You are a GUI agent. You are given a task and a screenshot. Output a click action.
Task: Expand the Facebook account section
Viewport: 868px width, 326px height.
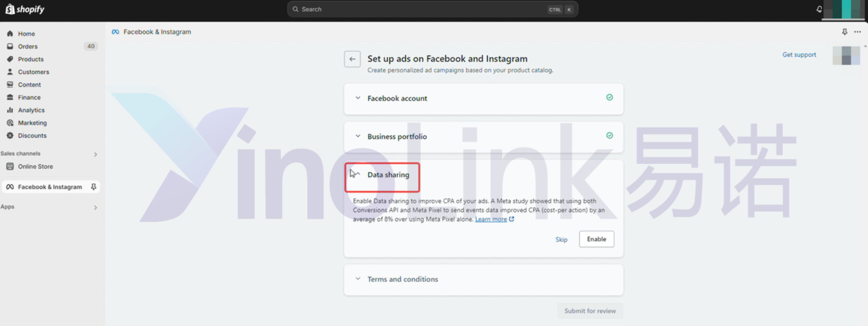coord(358,98)
